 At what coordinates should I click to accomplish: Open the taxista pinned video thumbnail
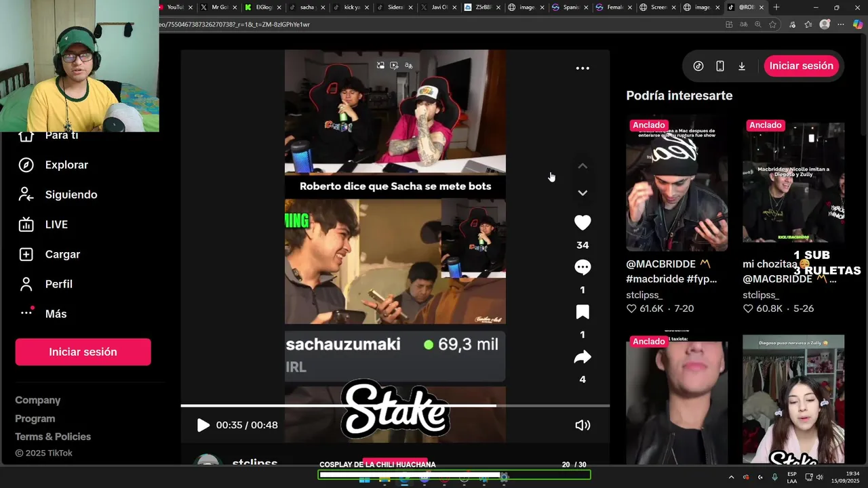[677, 399]
